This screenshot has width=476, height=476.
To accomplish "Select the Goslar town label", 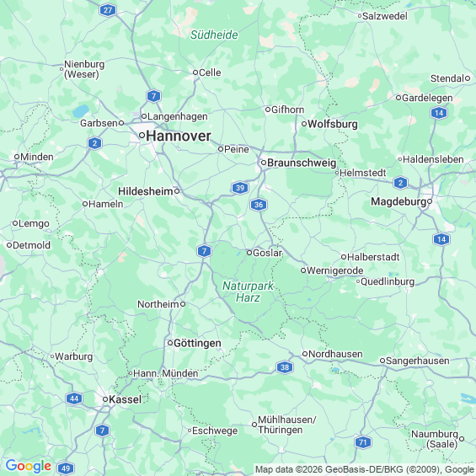I will click(267, 253).
